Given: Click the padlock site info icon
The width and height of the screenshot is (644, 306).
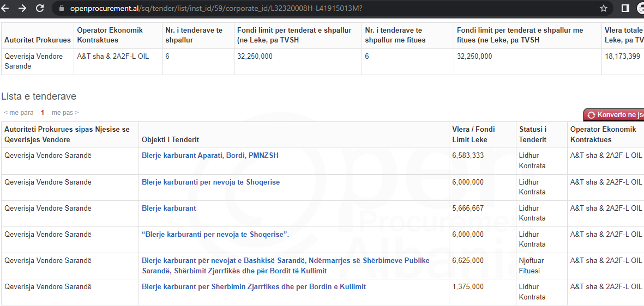Looking at the screenshot, I should 61,9.
